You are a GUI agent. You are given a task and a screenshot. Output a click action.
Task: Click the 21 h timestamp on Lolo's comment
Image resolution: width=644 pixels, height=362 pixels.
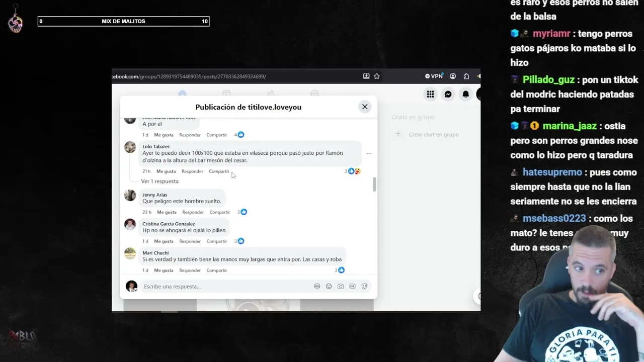click(146, 171)
